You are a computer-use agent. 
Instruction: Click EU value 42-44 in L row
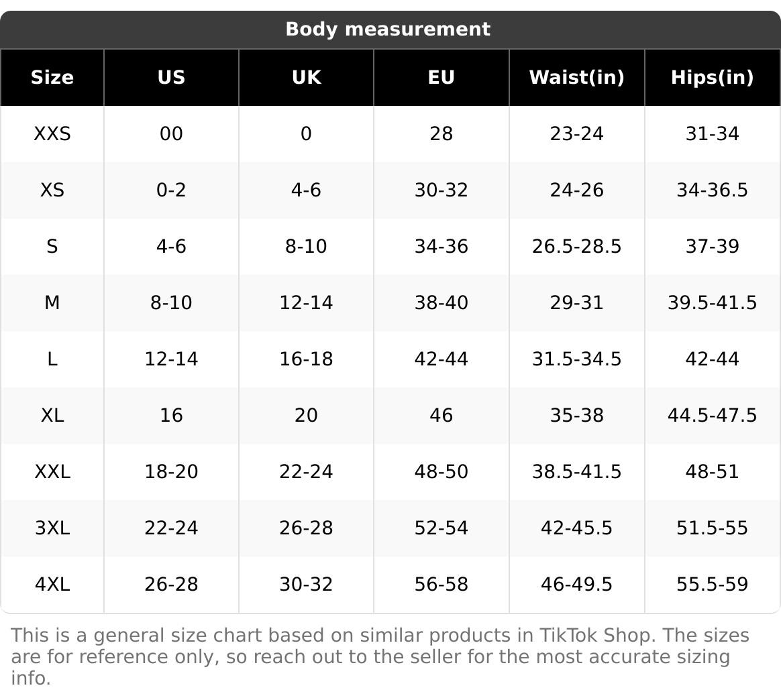click(441, 359)
